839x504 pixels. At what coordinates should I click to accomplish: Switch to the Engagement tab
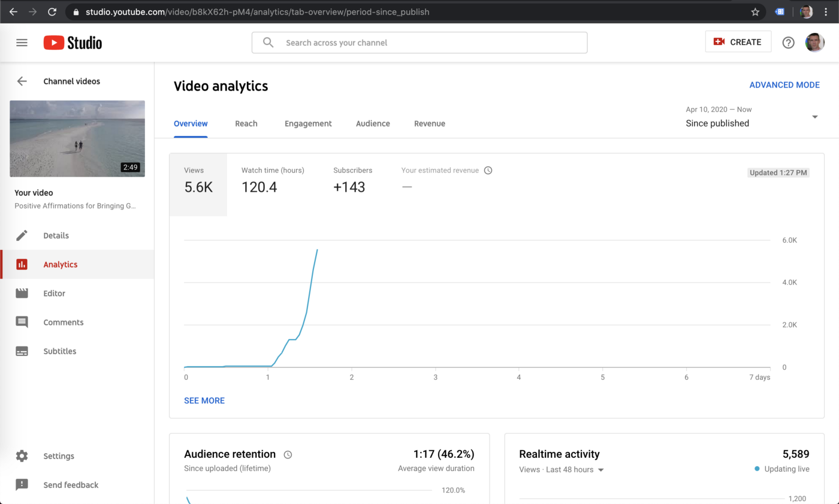click(x=308, y=123)
